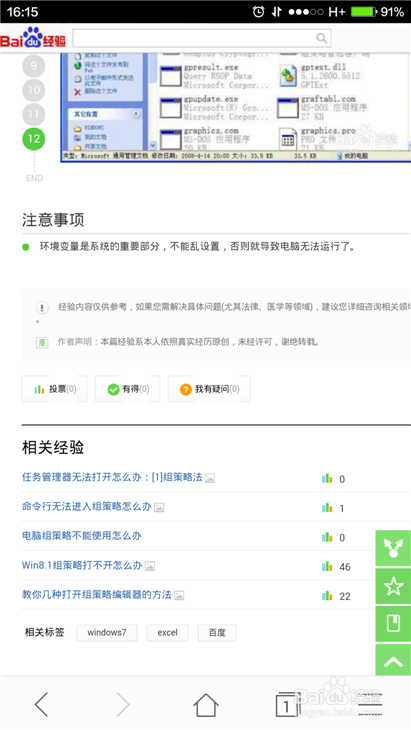Tap the exclamation notice icon
Screen dimensions: 411x730
tap(42, 308)
